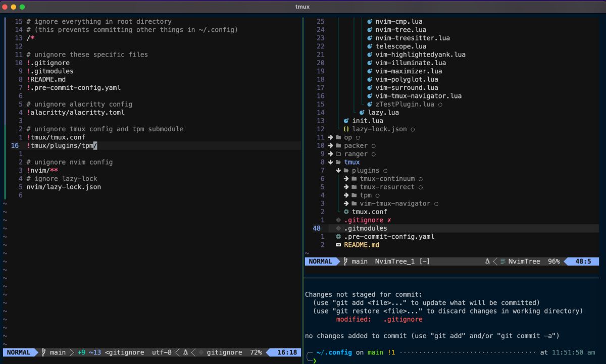Click the 11:51:50 am clock in prompt

(x=573, y=352)
